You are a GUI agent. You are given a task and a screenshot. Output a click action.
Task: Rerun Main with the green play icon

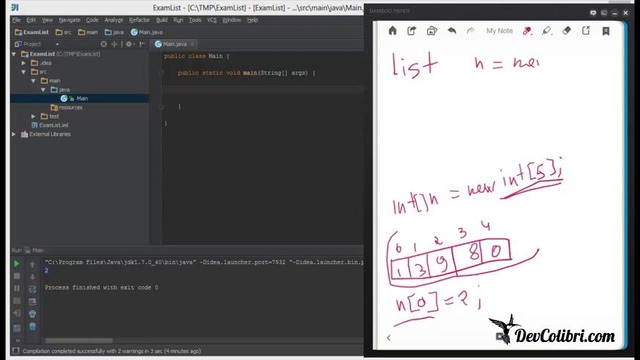(17, 264)
